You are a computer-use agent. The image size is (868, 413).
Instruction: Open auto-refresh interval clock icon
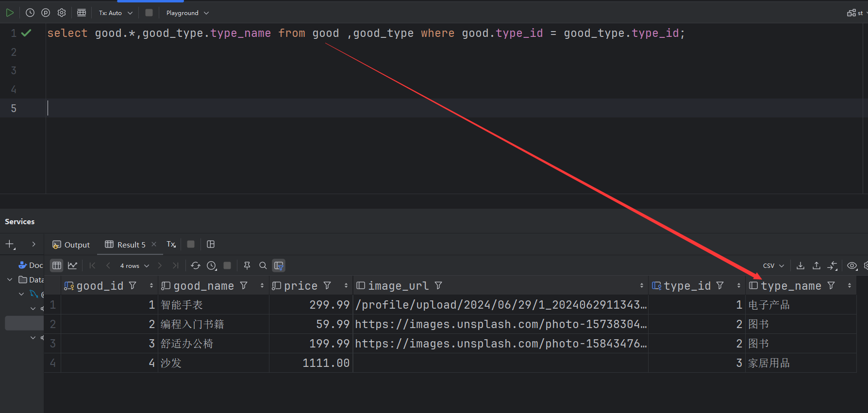(x=212, y=265)
